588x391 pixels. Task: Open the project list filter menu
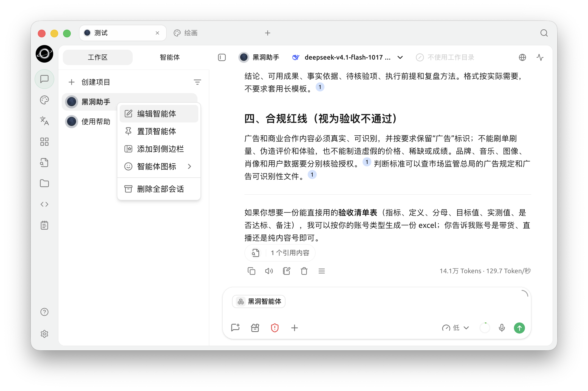pos(197,82)
